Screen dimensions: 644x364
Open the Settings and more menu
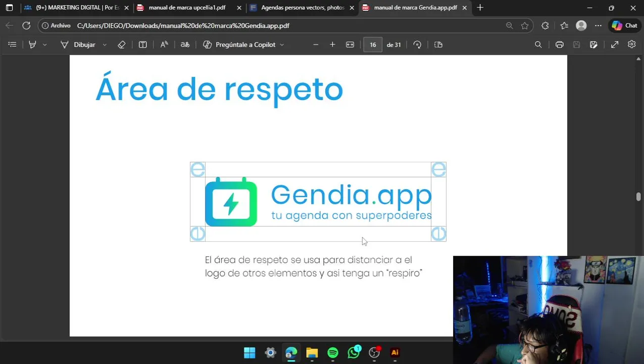(x=598, y=25)
